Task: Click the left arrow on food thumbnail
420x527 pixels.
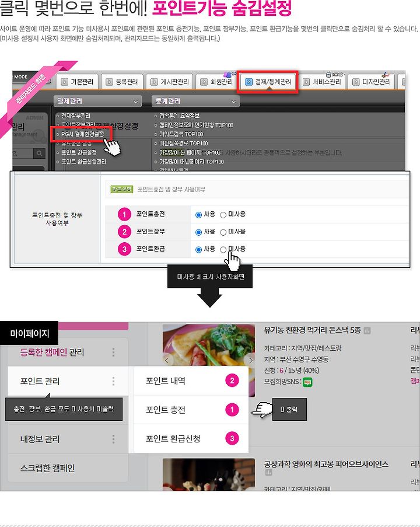Action: click(167, 360)
